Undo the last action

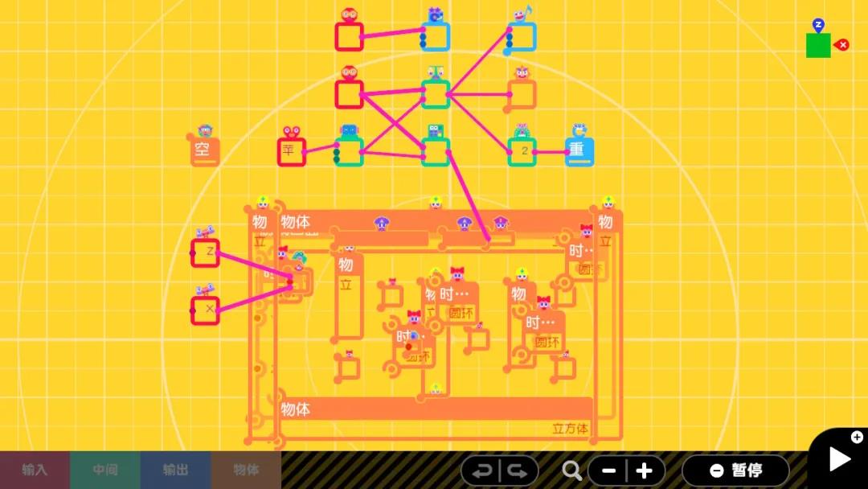tap(481, 471)
